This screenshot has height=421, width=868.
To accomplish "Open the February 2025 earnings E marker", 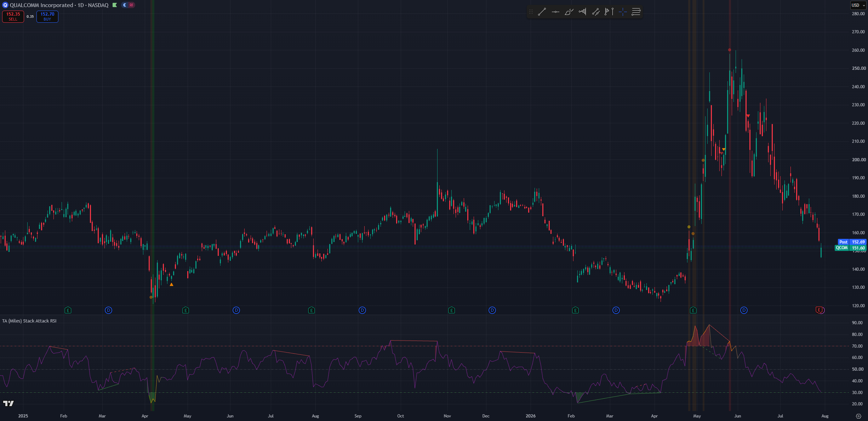I will (x=68, y=310).
